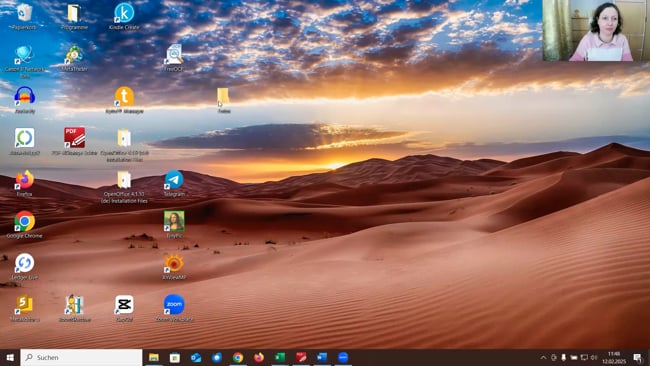Select the TinyPic Mona Lisa shortcut
Screen dimensions: 650x366
click(x=174, y=224)
